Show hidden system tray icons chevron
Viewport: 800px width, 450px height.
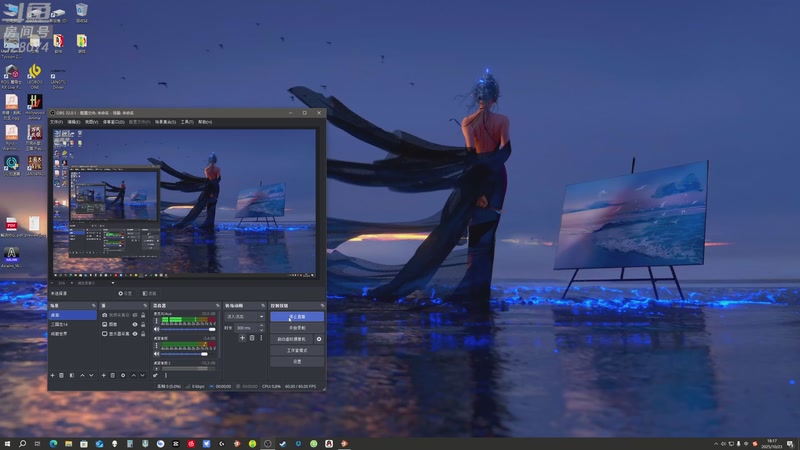[x=716, y=444]
